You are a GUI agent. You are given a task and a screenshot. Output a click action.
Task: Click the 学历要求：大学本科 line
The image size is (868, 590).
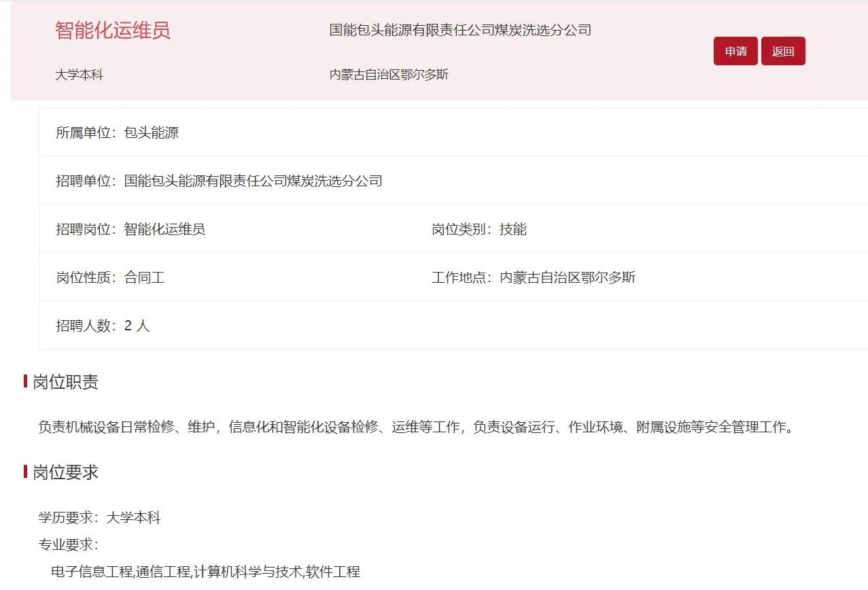pos(99,518)
